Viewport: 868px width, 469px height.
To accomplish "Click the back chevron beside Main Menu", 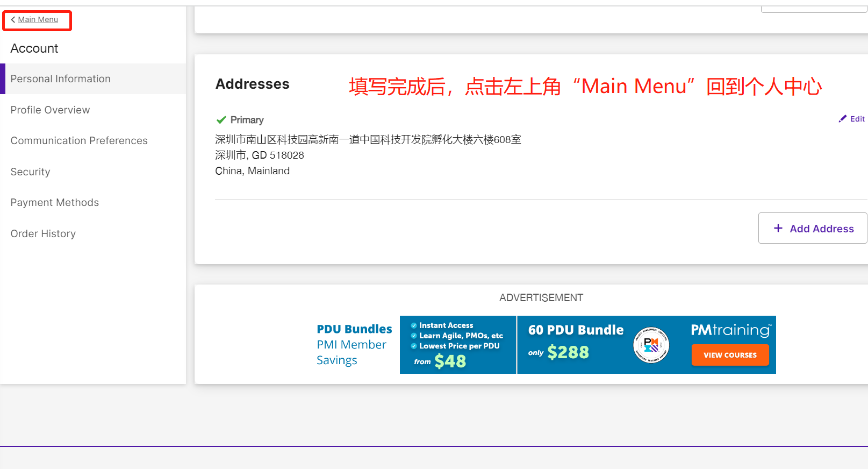I will [13, 20].
